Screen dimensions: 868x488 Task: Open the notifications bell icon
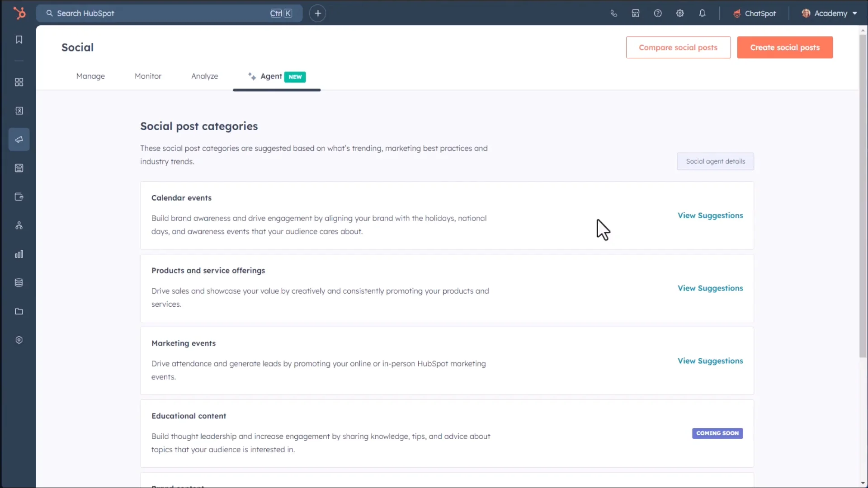702,14
